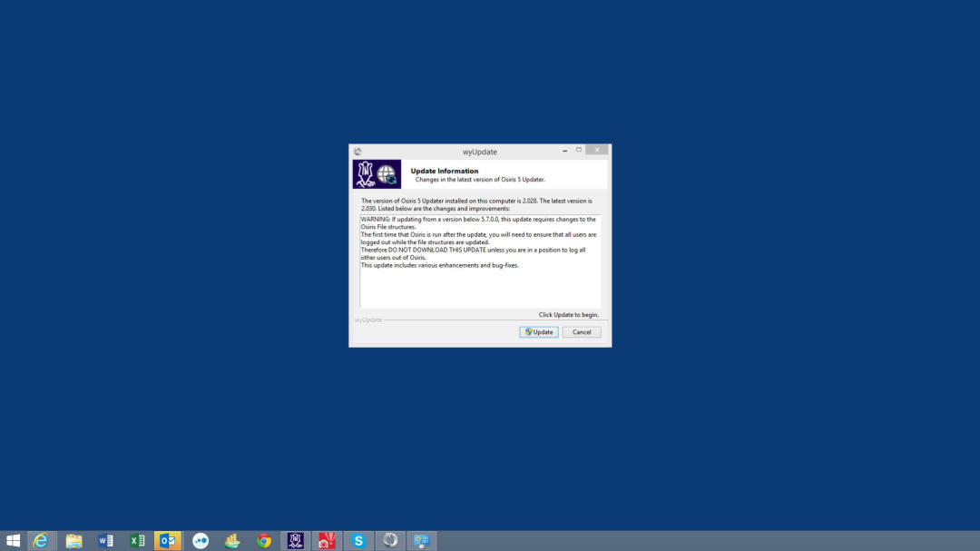980x551 pixels.
Task: Click the Update button to begin
Action: point(539,332)
